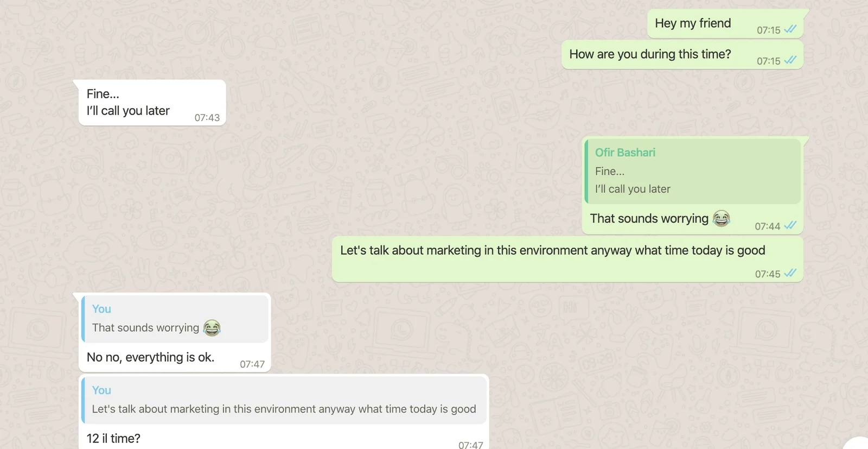Open quoted marketing message in bottom reply
The height and width of the screenshot is (449, 868).
coord(284,400)
